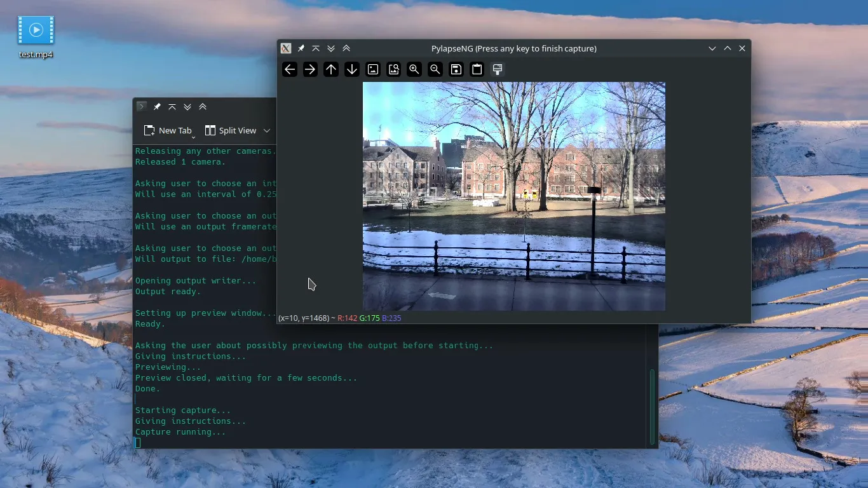Click 'Releasing any other cameras' terminal line
868x488 pixels.
tap(206, 151)
